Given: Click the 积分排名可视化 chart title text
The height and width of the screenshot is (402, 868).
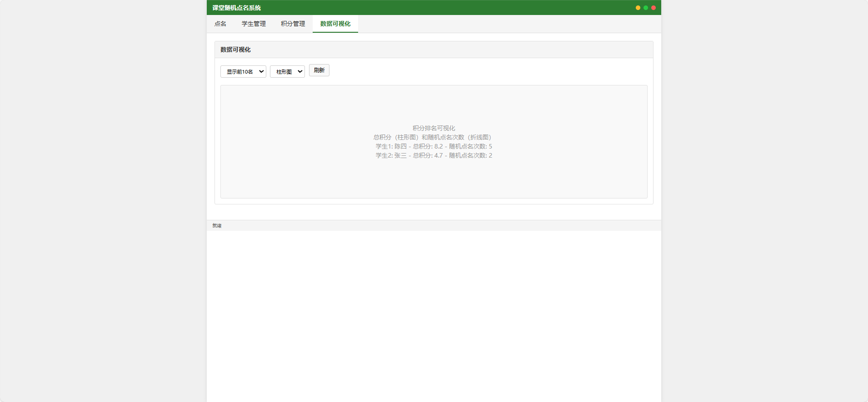Looking at the screenshot, I should [434, 128].
